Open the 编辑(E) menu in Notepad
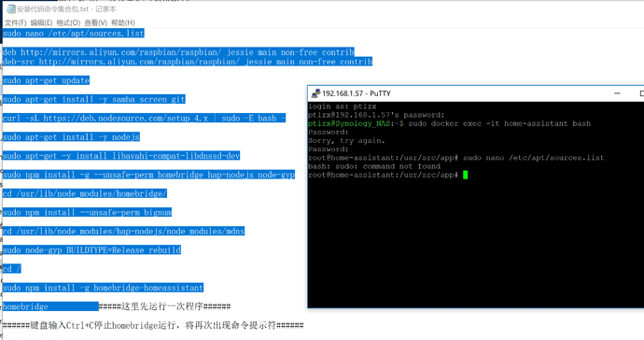The height and width of the screenshot is (340, 644). click(x=41, y=22)
